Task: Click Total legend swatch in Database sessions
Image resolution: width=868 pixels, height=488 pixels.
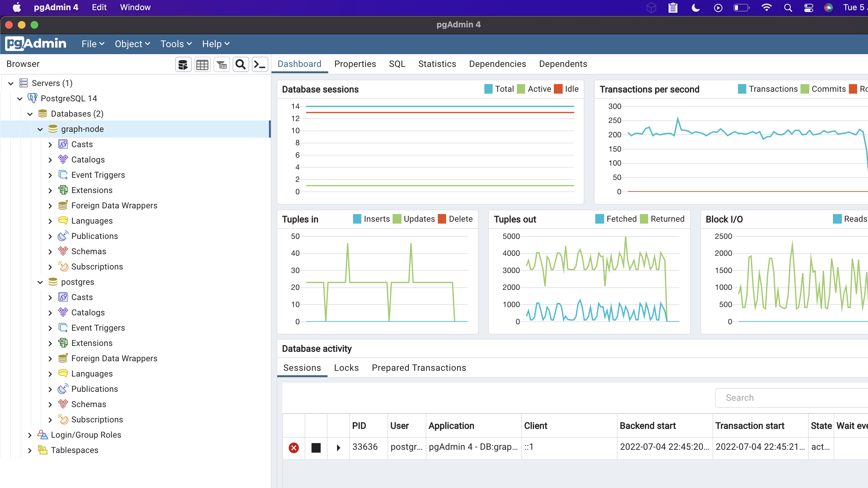Action: click(x=488, y=89)
